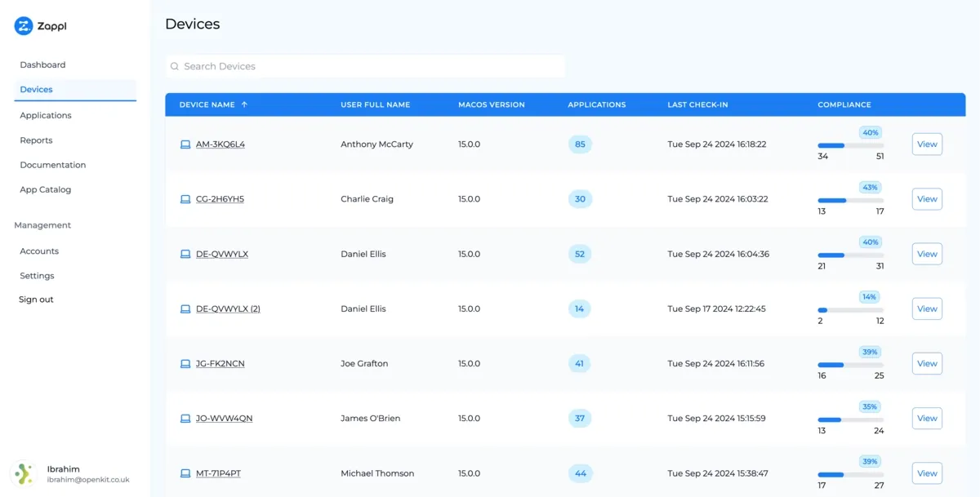Click Ibrahim's avatar icon at bottom left

[24, 473]
